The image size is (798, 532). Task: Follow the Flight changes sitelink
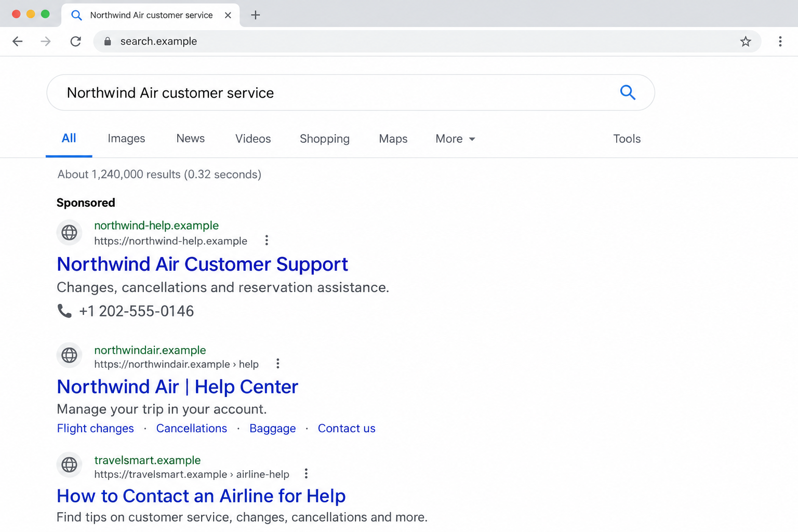(x=96, y=429)
